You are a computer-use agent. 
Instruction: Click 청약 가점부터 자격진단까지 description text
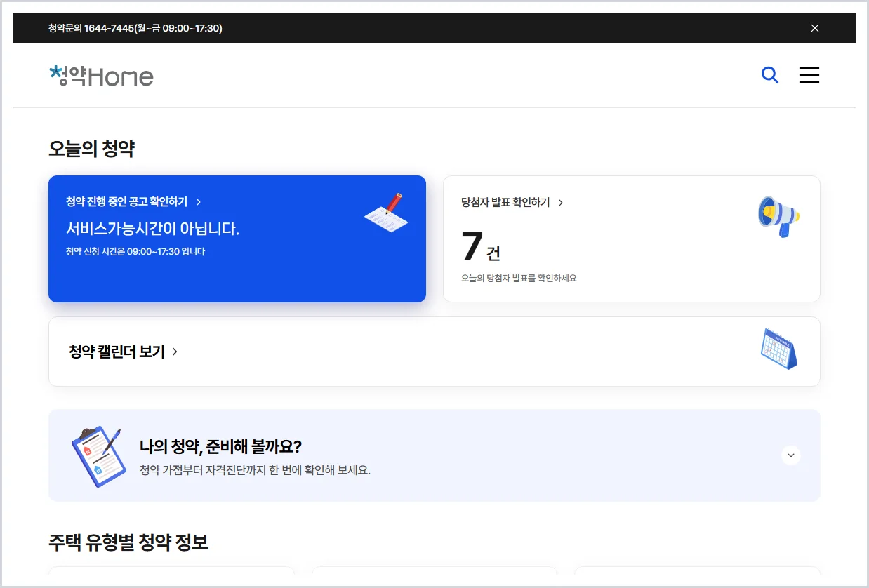255,470
